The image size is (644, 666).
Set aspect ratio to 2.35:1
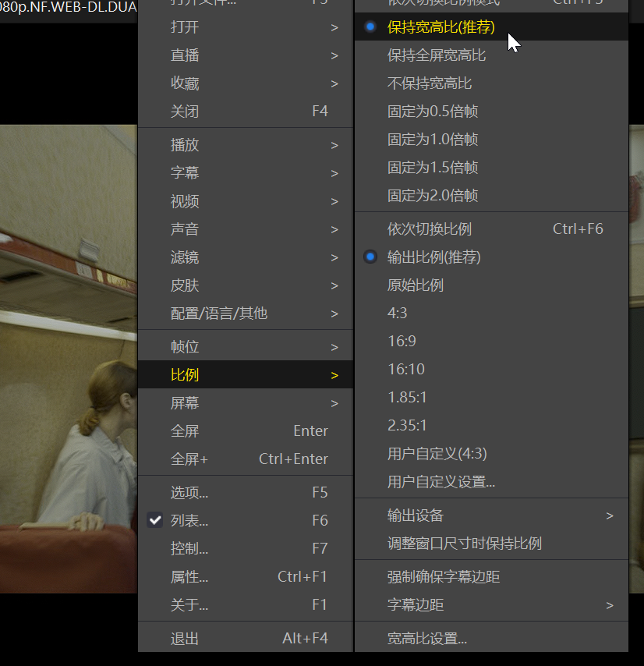(x=491, y=425)
